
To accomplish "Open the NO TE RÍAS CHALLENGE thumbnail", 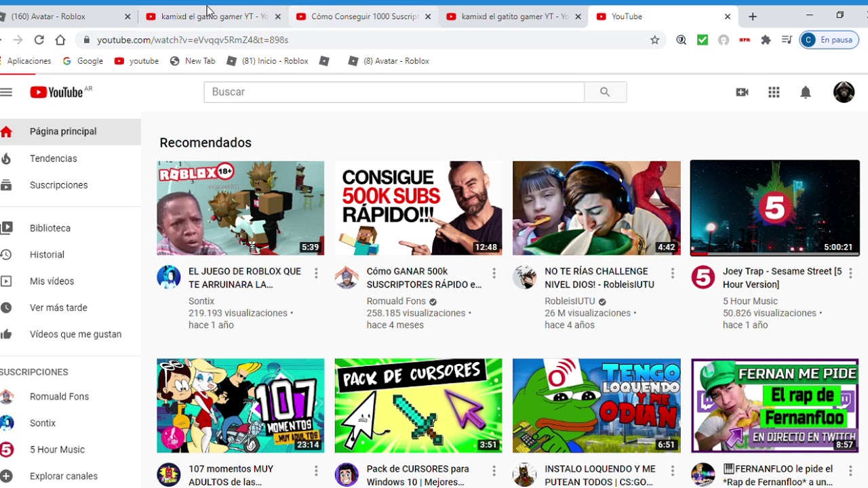I will (x=597, y=208).
